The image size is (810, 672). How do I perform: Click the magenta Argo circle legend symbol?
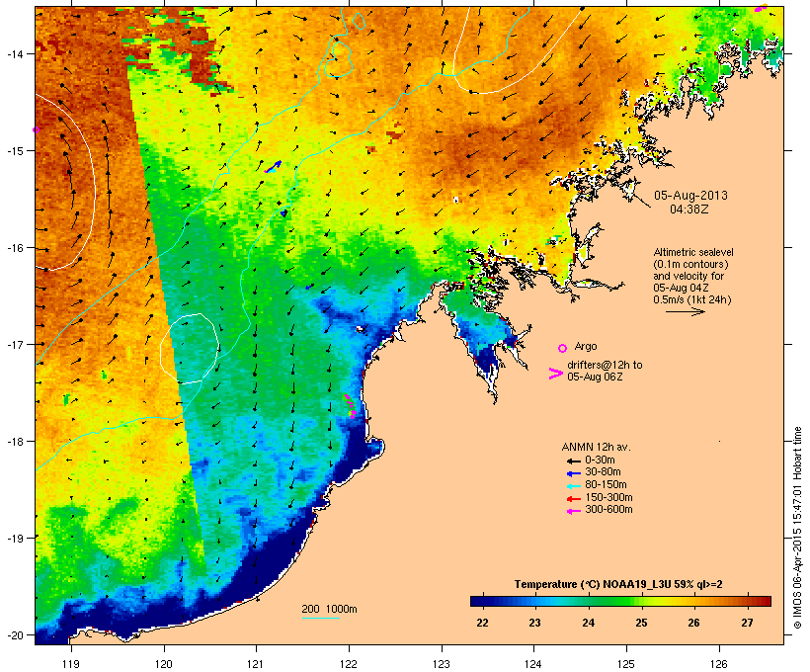click(x=563, y=348)
